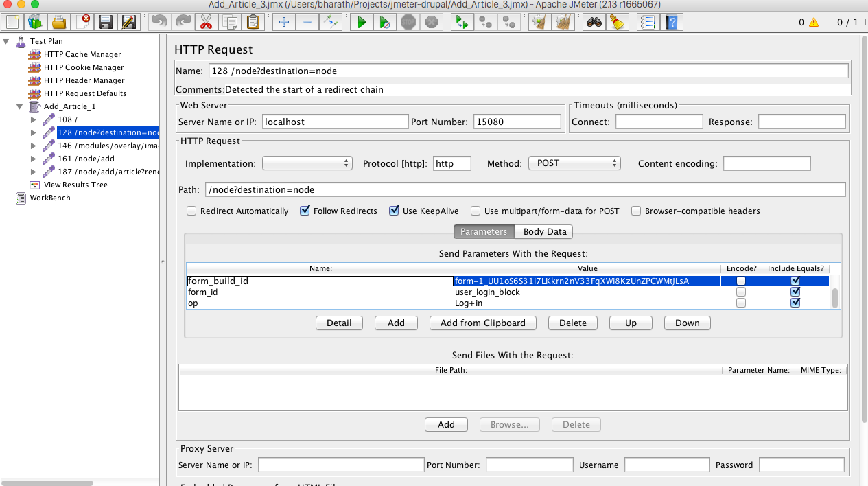Viewport: 868px width, 486px height.
Task: Click the Cut scissors icon on the toolbar
Action: [x=206, y=21]
